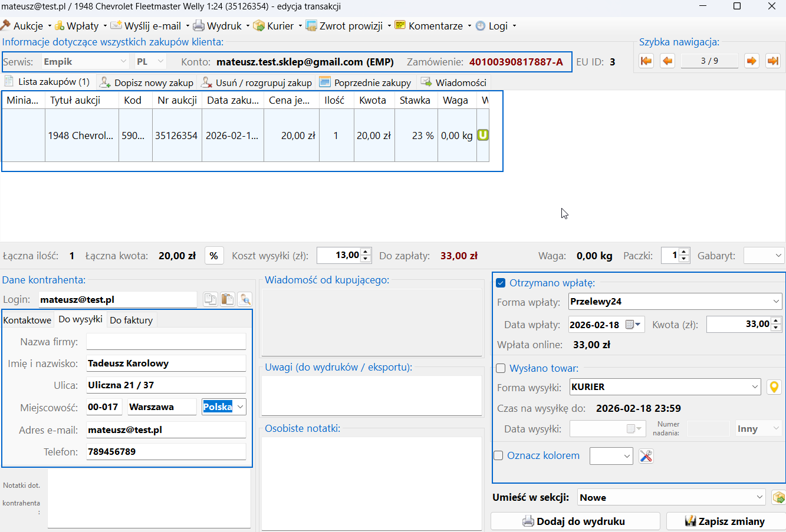Click the yellow map pin icon
The width and height of the screenshot is (786, 532).
774,387
